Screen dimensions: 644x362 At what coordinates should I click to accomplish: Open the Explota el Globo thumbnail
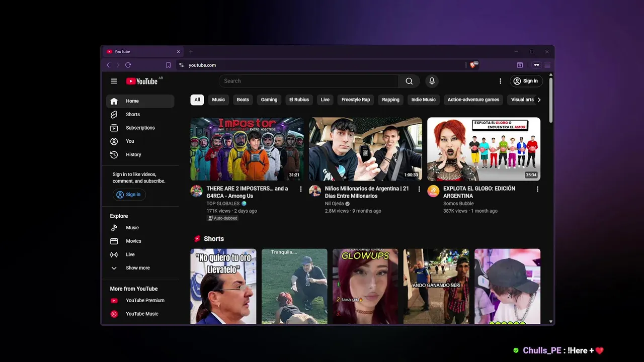pyautogui.click(x=484, y=149)
